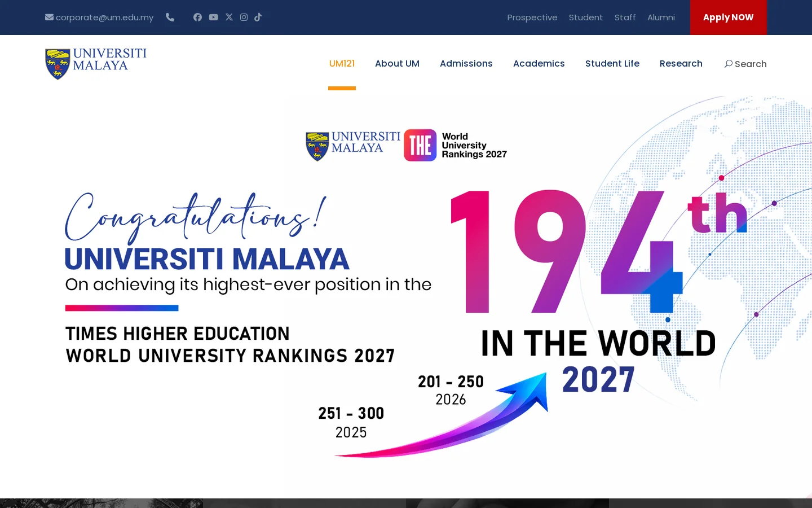This screenshot has width=812, height=508.
Task: Open the Student Life menu
Action: 612,63
